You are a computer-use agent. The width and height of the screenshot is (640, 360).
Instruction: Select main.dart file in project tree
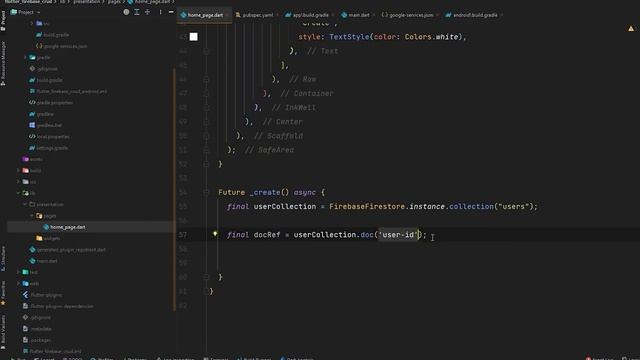[43, 261]
